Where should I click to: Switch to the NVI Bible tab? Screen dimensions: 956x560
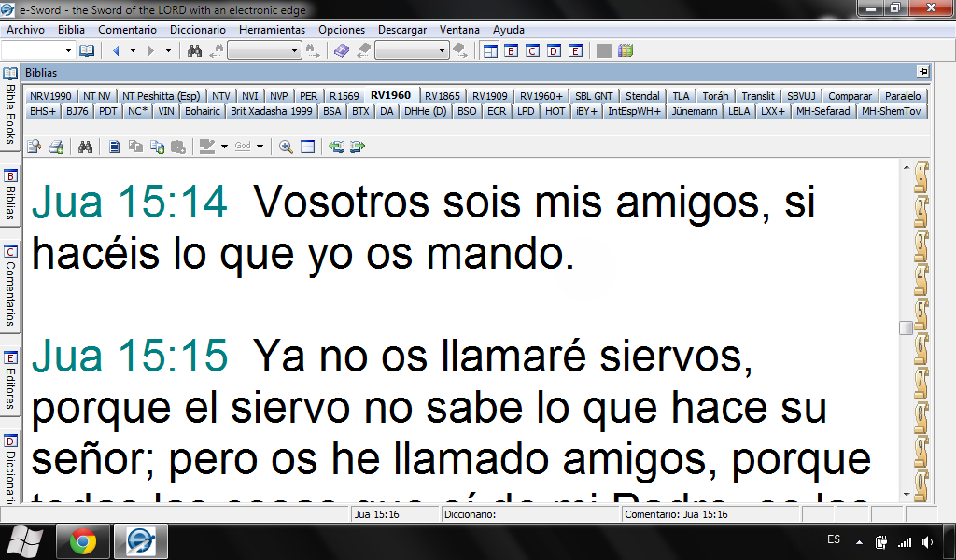click(250, 96)
